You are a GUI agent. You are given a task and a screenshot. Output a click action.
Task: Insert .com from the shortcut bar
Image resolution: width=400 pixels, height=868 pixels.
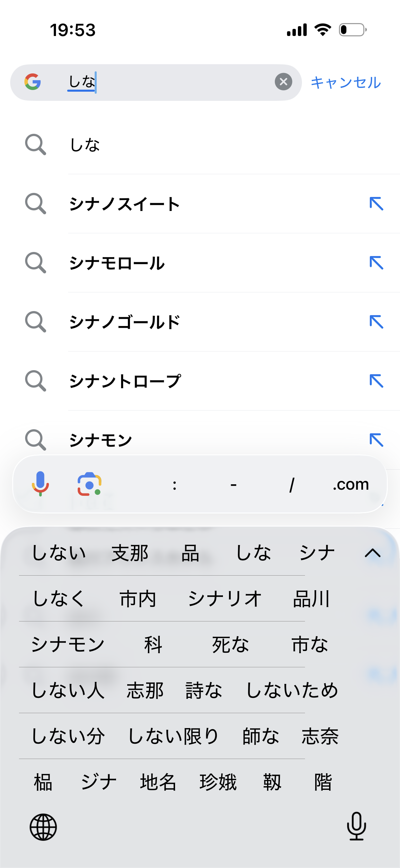pos(350,484)
